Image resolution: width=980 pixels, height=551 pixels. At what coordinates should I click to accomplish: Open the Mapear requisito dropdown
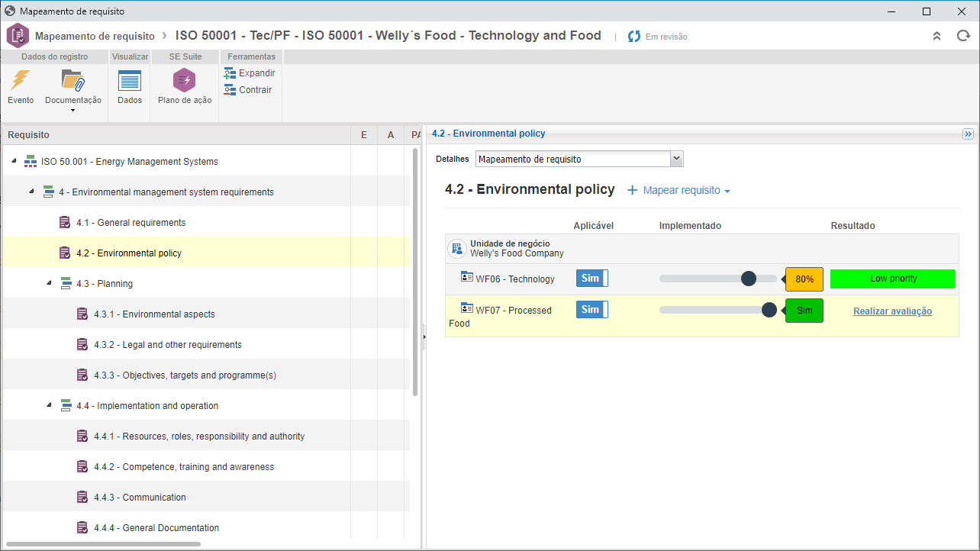click(679, 190)
